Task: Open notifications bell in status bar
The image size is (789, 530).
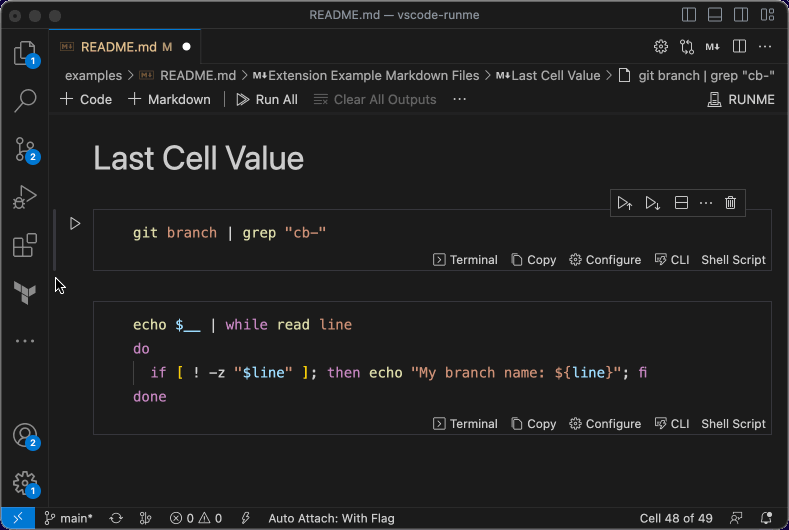Action: pos(766,518)
